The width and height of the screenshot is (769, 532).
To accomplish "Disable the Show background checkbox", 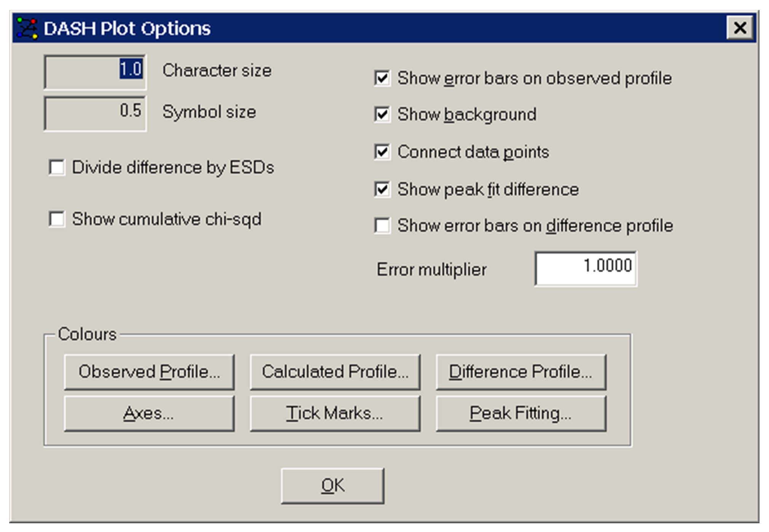I will coord(382,115).
